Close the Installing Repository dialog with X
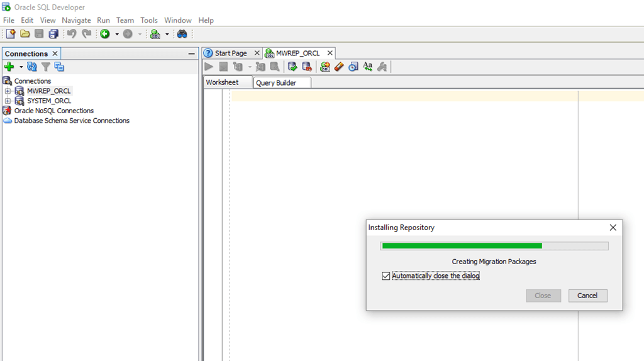This screenshot has height=361, width=644. 613,228
